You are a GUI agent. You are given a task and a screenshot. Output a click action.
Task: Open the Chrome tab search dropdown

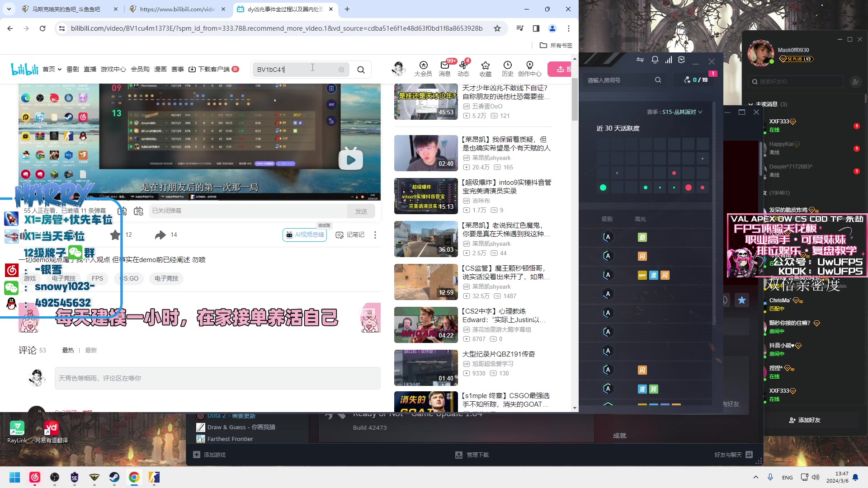[9, 9]
